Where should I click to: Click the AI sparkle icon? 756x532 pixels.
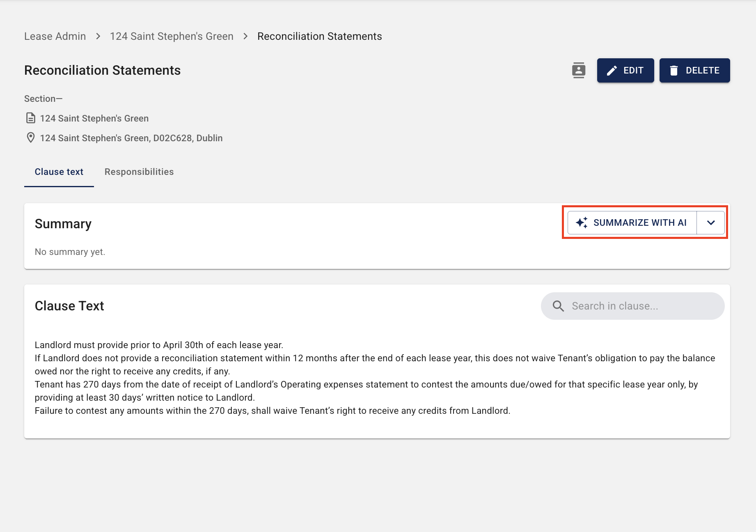click(x=582, y=222)
